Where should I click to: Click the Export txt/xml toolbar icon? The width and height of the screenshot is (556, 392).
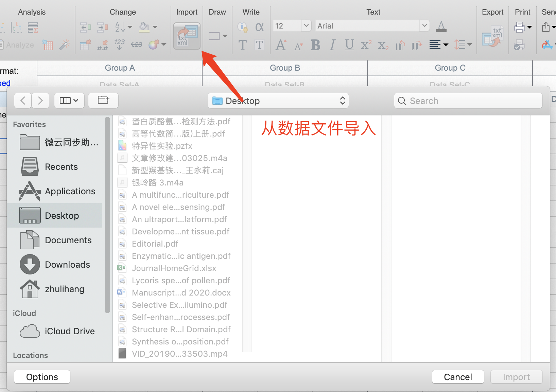coord(492,36)
